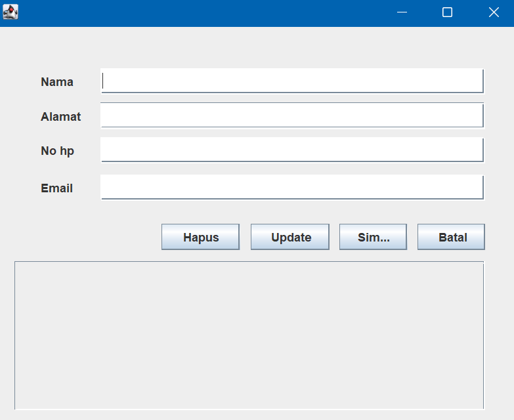Cancel with the Batal button
Image resolution: width=514 pixels, height=420 pixels.
[451, 237]
